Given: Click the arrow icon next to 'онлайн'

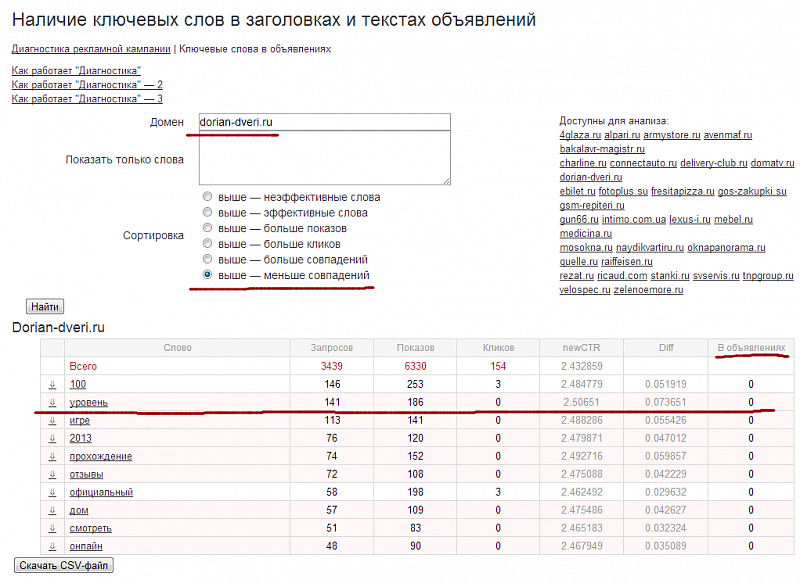Looking at the screenshot, I should click(x=52, y=546).
